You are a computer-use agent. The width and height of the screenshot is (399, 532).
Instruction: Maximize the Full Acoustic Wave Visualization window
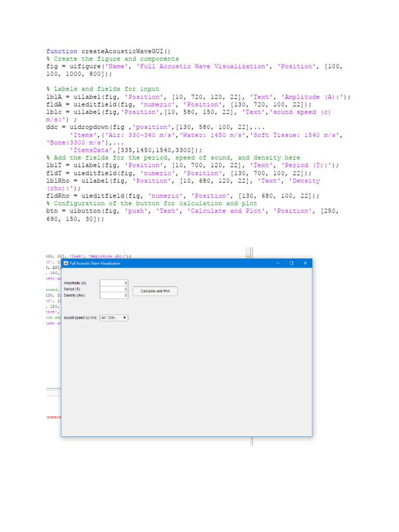pos(291,263)
